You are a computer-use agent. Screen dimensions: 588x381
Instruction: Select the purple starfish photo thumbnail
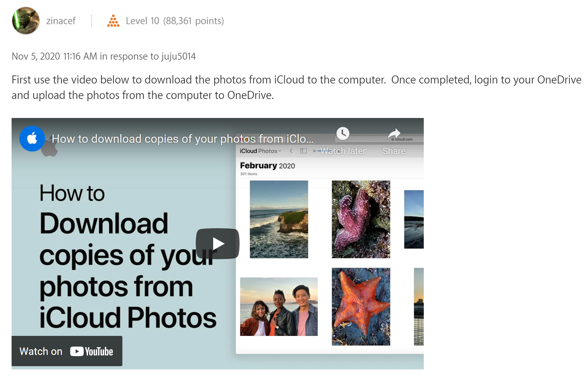(x=361, y=219)
